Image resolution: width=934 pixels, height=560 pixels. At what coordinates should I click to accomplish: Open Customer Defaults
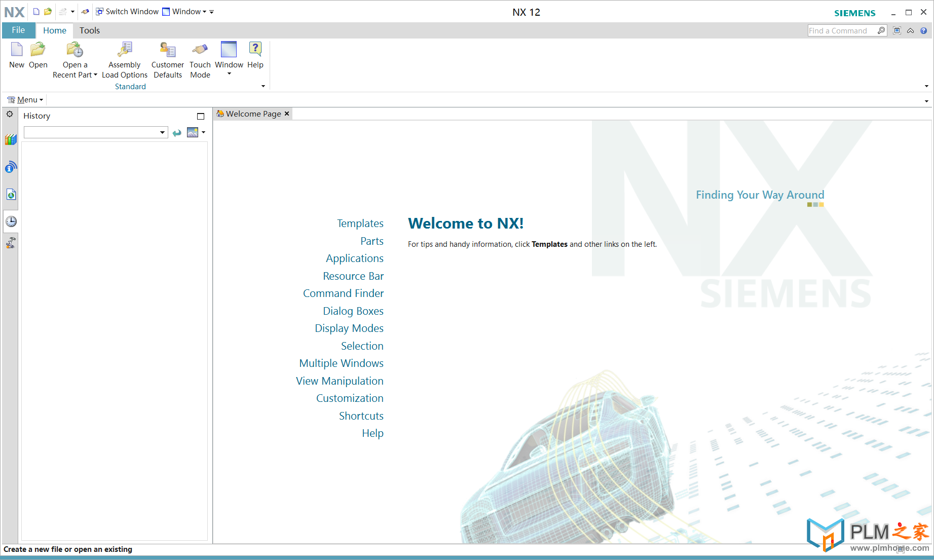(168, 60)
